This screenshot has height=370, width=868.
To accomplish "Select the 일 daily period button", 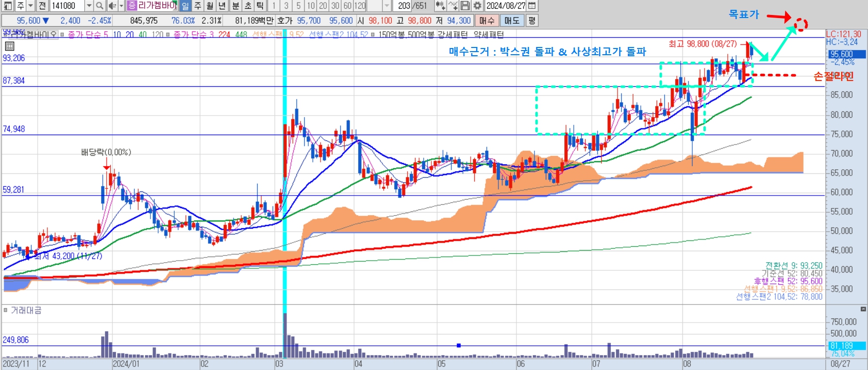I will click(185, 6).
